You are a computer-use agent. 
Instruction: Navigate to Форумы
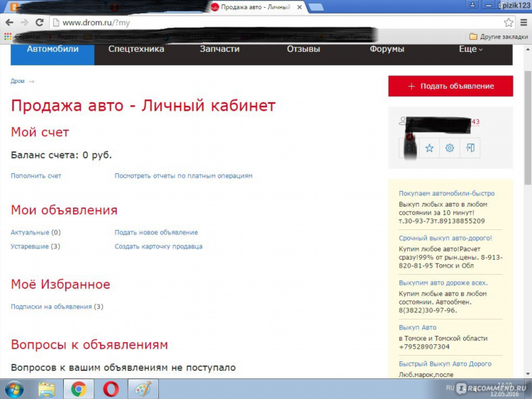click(x=387, y=49)
